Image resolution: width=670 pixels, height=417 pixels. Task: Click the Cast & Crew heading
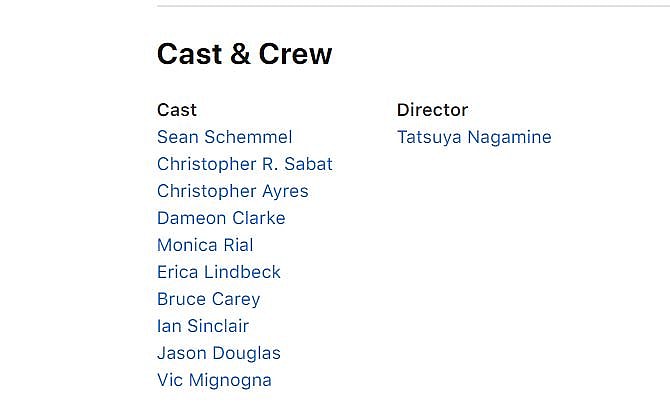click(244, 54)
